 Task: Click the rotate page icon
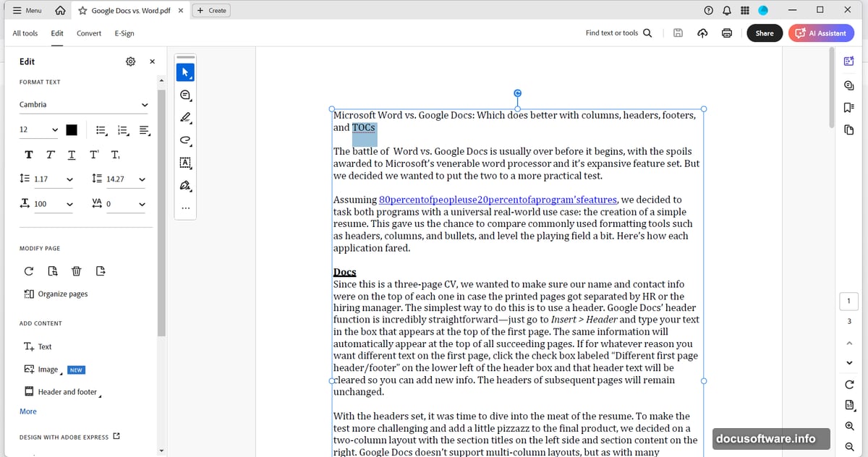[x=29, y=271]
